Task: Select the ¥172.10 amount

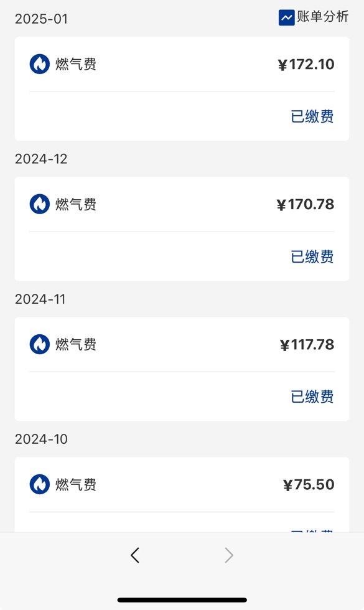Action: [x=306, y=64]
